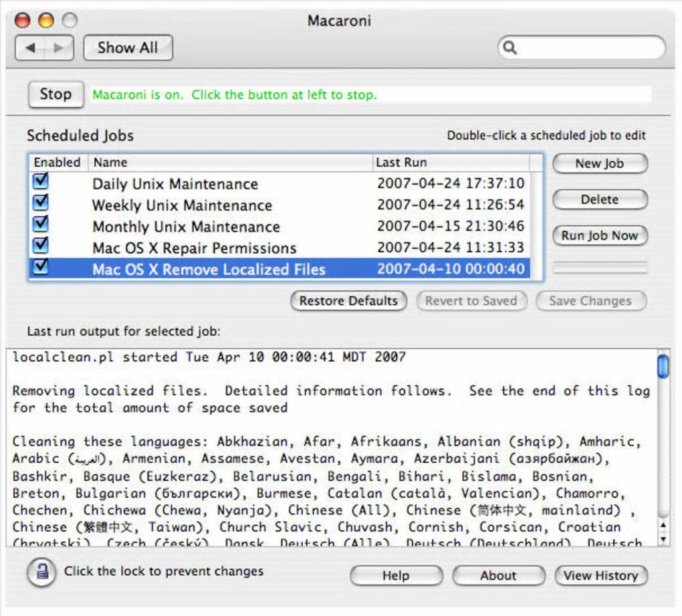Open View History
This screenshot has height=616, width=682.
click(x=601, y=576)
